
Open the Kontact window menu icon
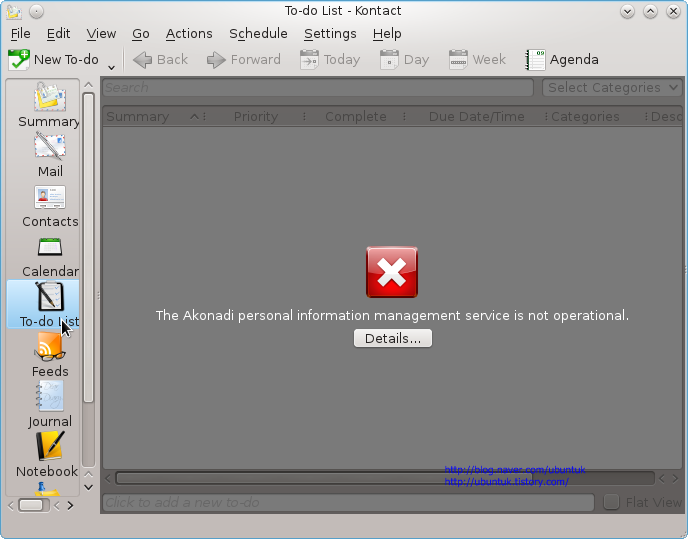tap(14, 11)
